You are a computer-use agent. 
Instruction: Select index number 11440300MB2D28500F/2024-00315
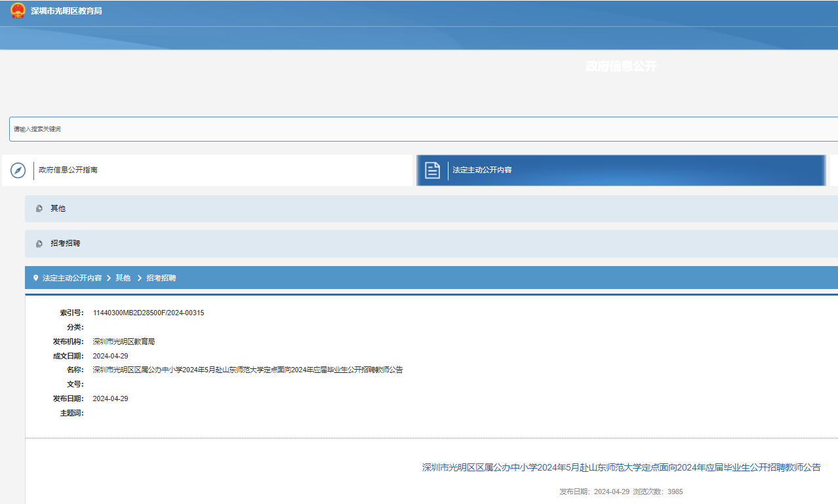point(148,313)
